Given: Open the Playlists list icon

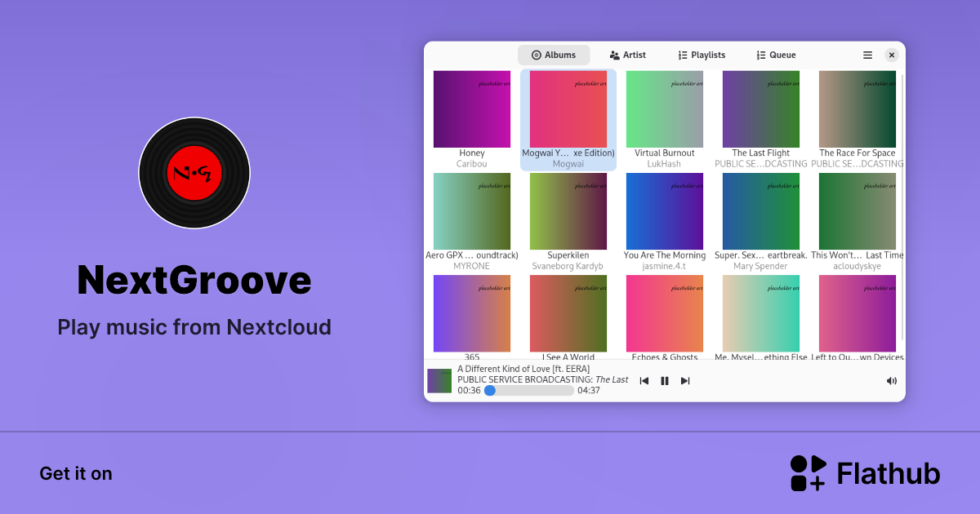Looking at the screenshot, I should (683, 55).
